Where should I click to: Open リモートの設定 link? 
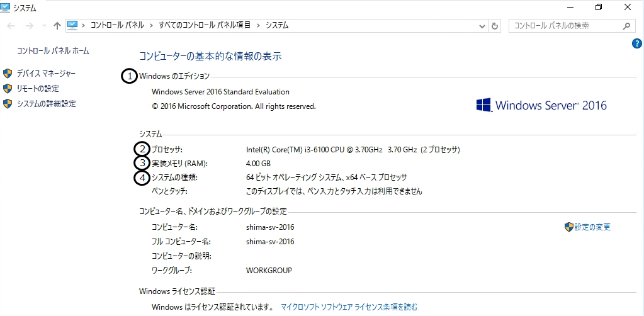click(38, 88)
